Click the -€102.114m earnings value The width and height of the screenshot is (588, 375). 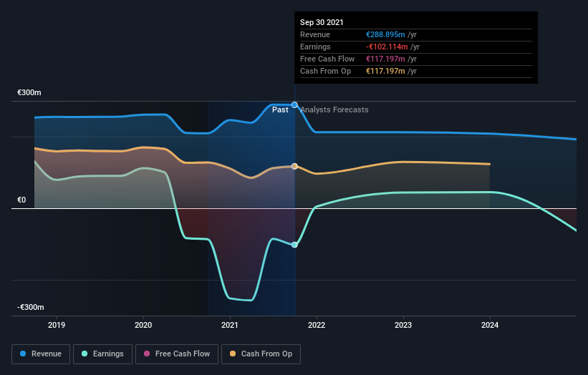pyautogui.click(x=387, y=47)
